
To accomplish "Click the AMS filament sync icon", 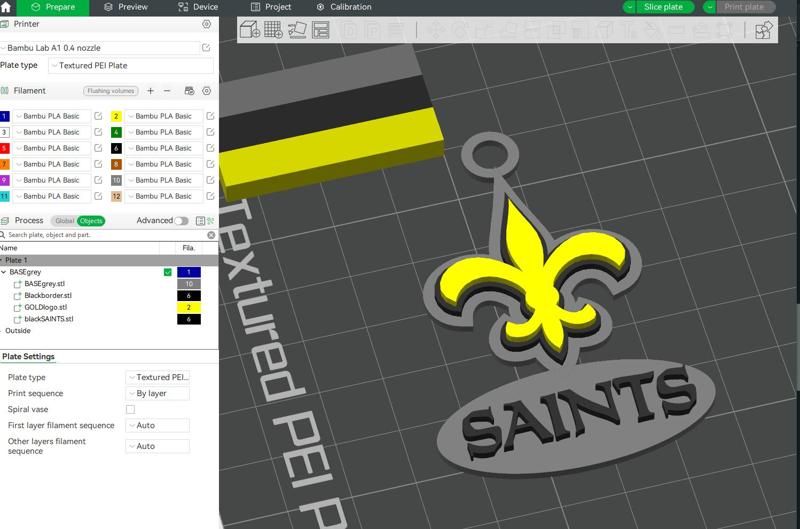I will (x=189, y=91).
